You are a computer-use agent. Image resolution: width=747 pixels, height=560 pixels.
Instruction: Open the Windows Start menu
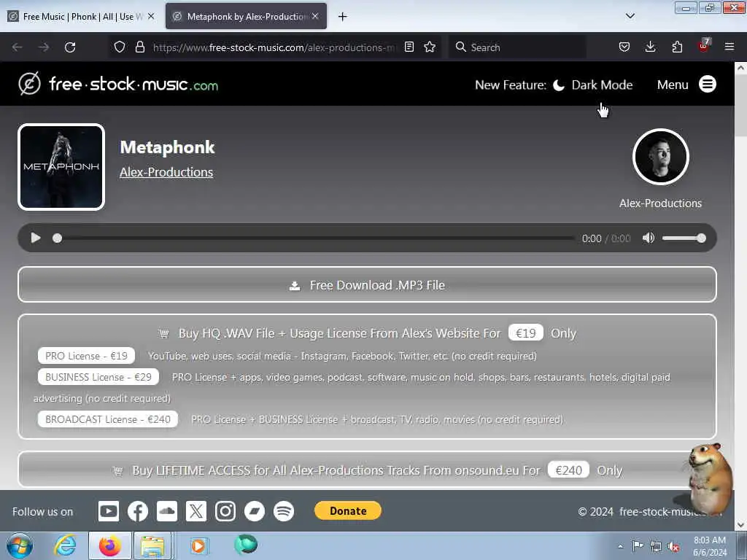pyautogui.click(x=20, y=545)
